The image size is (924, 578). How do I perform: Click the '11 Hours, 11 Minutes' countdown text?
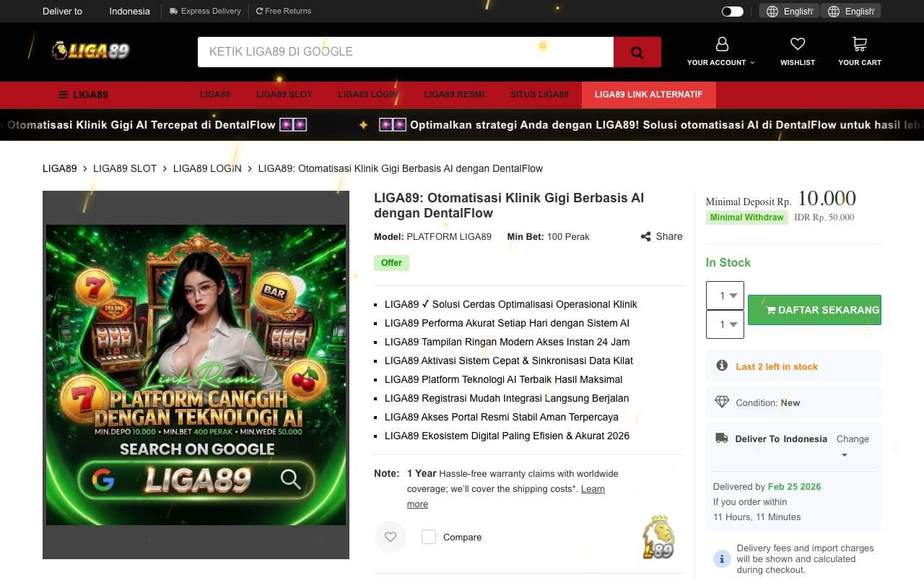[x=757, y=517]
